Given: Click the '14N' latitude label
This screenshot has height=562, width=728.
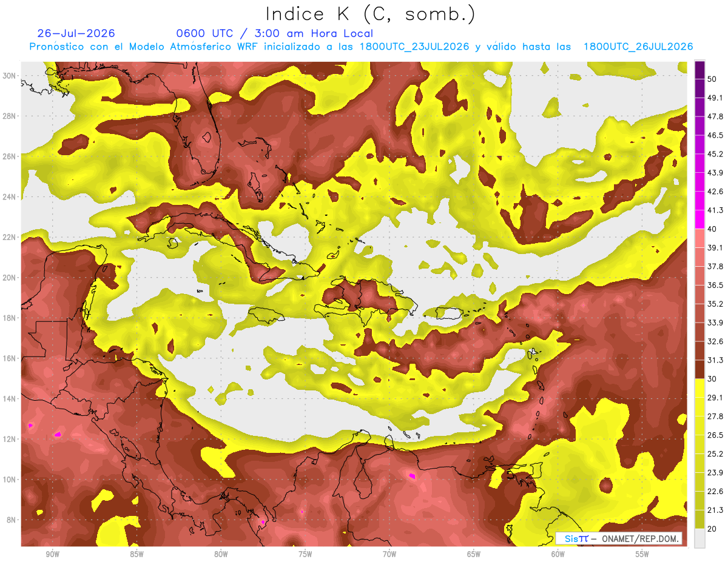Looking at the screenshot, I should click(9, 399).
